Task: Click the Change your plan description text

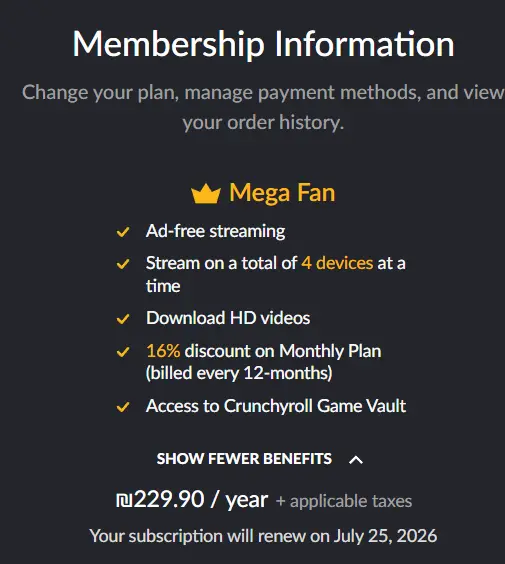Action: pos(263,107)
